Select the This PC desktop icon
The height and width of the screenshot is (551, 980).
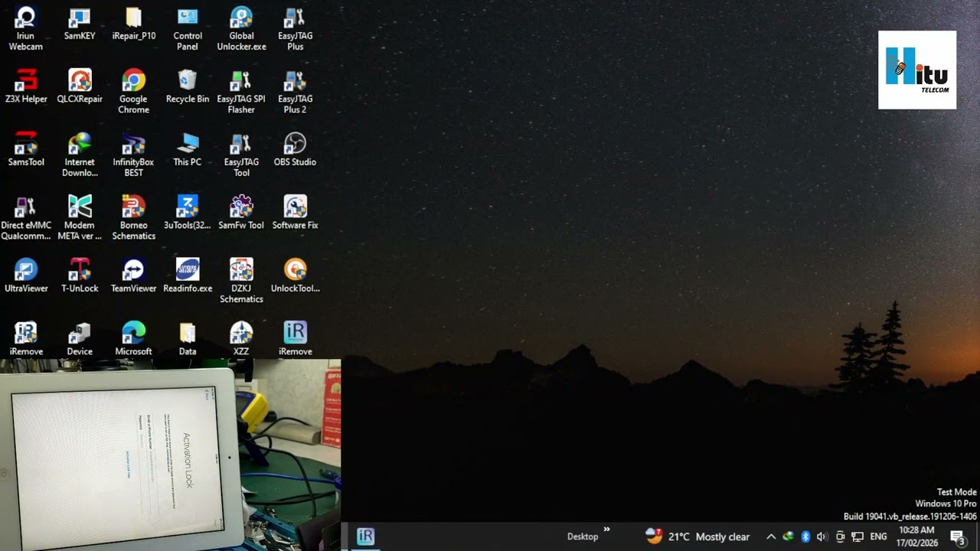[188, 149]
